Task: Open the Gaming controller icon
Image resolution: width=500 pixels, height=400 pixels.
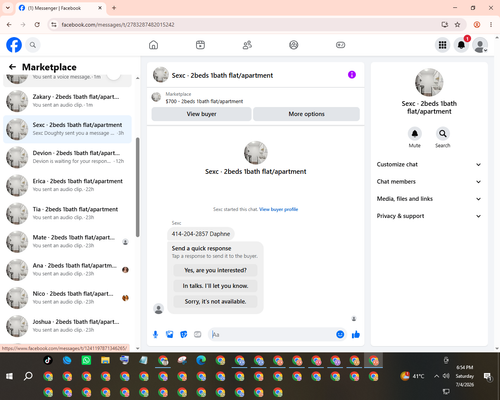Action: 340,45
